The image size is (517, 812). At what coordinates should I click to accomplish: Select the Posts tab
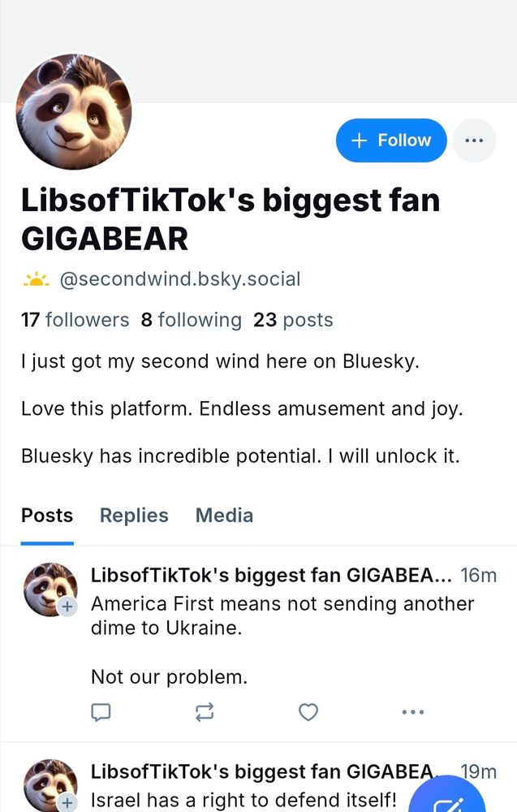pyautogui.click(x=47, y=516)
